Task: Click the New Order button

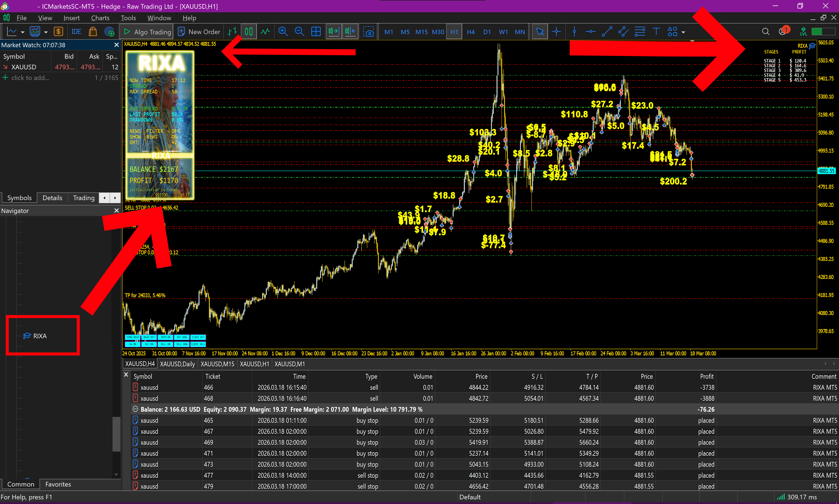Action: (199, 32)
